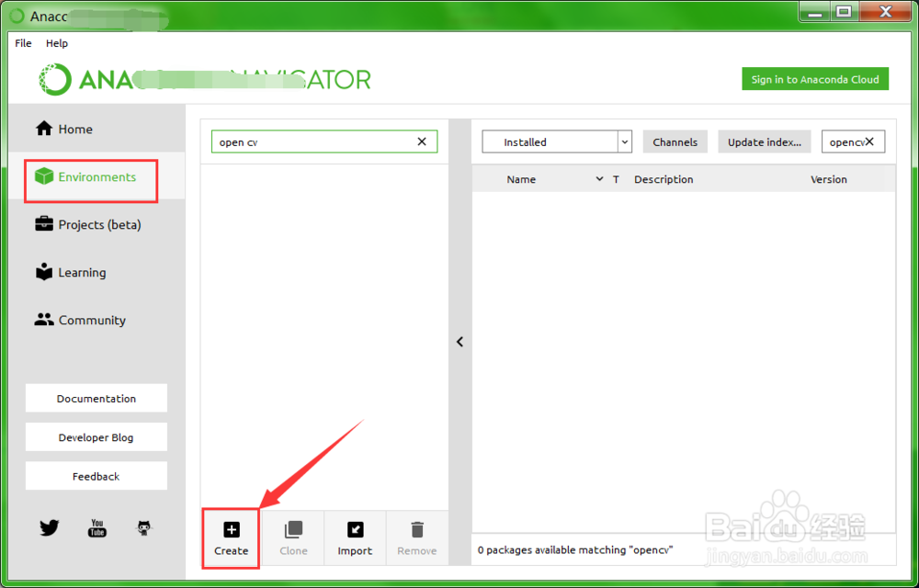The image size is (919, 588).
Task: Clear the environment search 'open cv'
Action: 422,141
